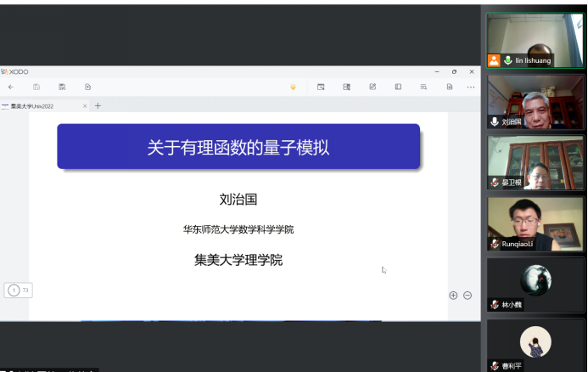This screenshot has height=372, width=588.
Task: Select 林小魏's participant video tile
Action: tap(535, 284)
